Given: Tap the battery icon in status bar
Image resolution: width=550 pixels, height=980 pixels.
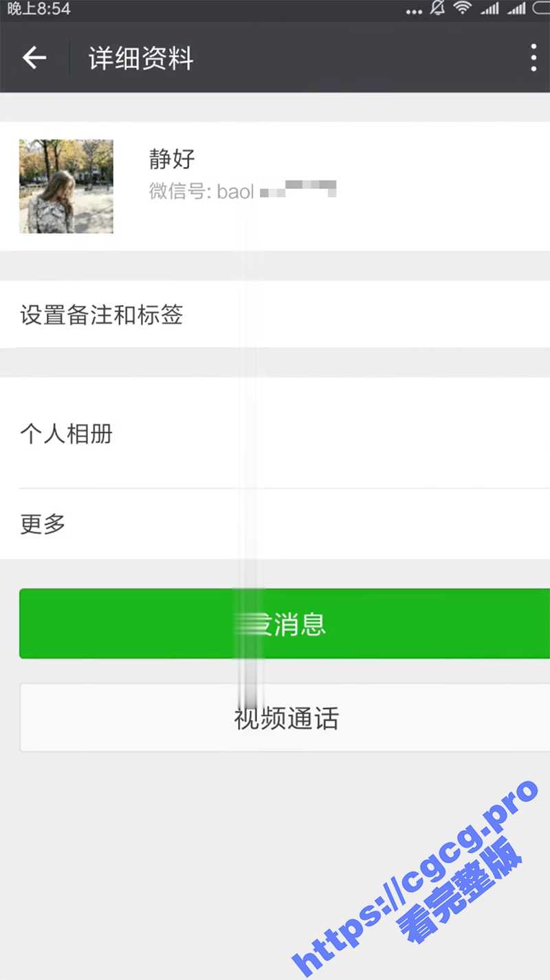Looking at the screenshot, I should 541,8.
